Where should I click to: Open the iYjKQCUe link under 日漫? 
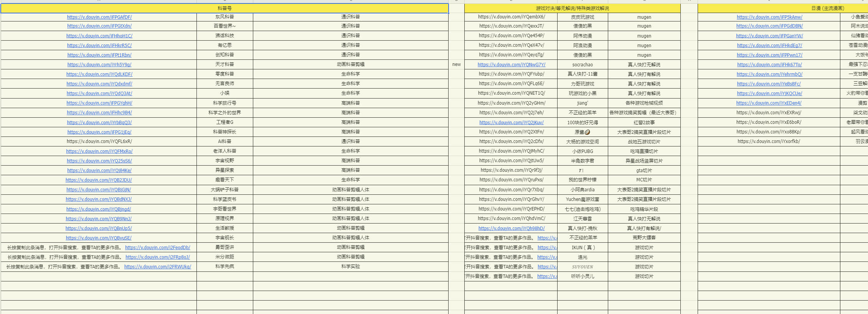pyautogui.click(x=769, y=93)
